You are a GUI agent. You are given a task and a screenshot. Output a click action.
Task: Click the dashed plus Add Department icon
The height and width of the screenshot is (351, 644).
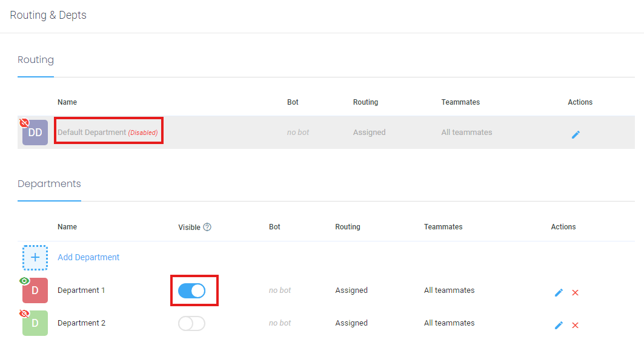coord(35,257)
